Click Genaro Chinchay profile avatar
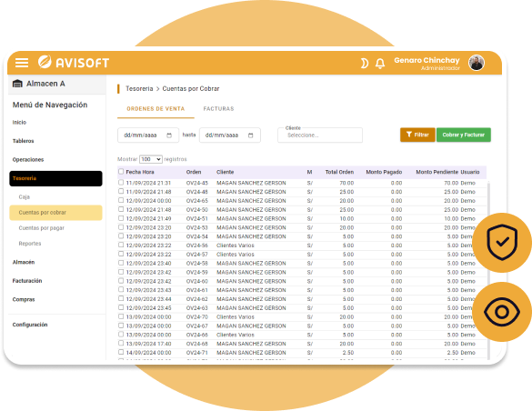Image resolution: width=532 pixels, height=411 pixels. [477, 63]
